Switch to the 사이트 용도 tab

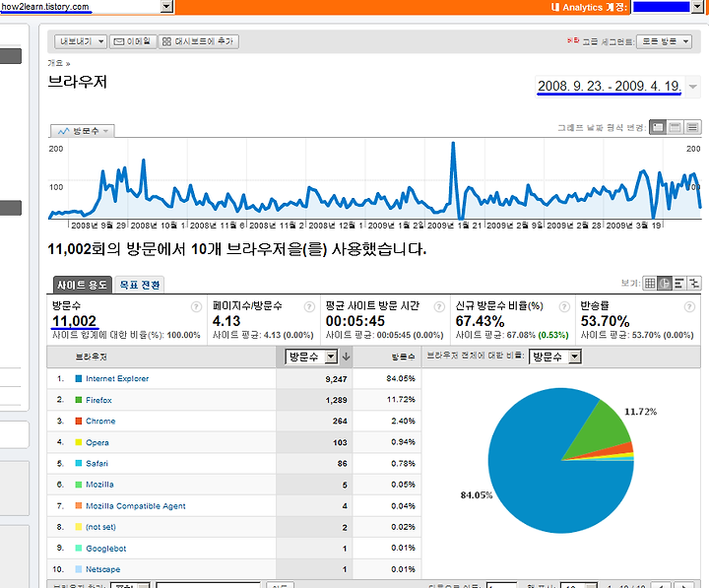(82, 285)
